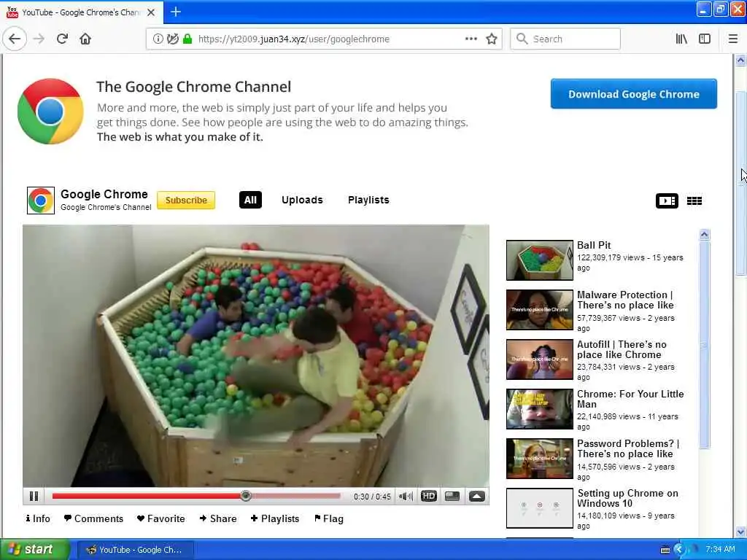The image size is (747, 560).
Task: Focus the browser Search box
Action: tap(565, 39)
